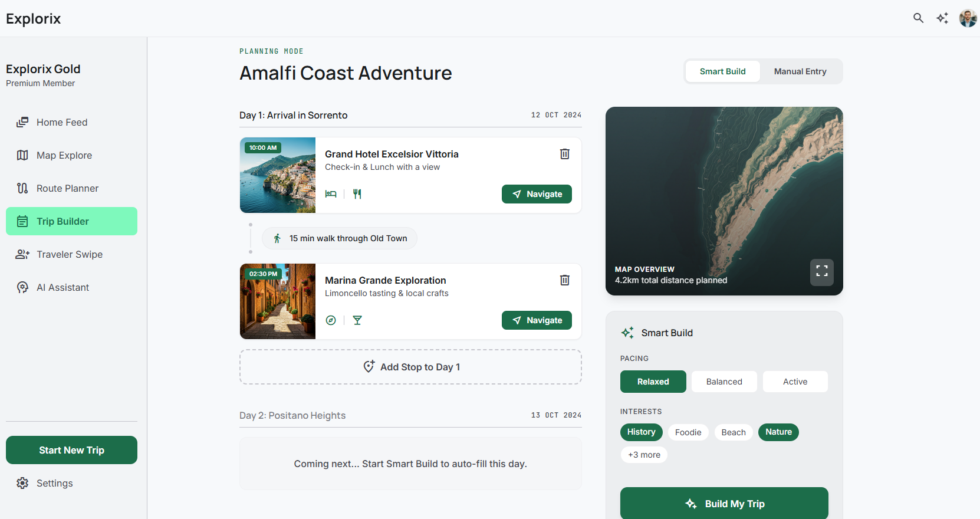
Task: Click the bed lodging icon on hotel card
Action: (x=331, y=194)
